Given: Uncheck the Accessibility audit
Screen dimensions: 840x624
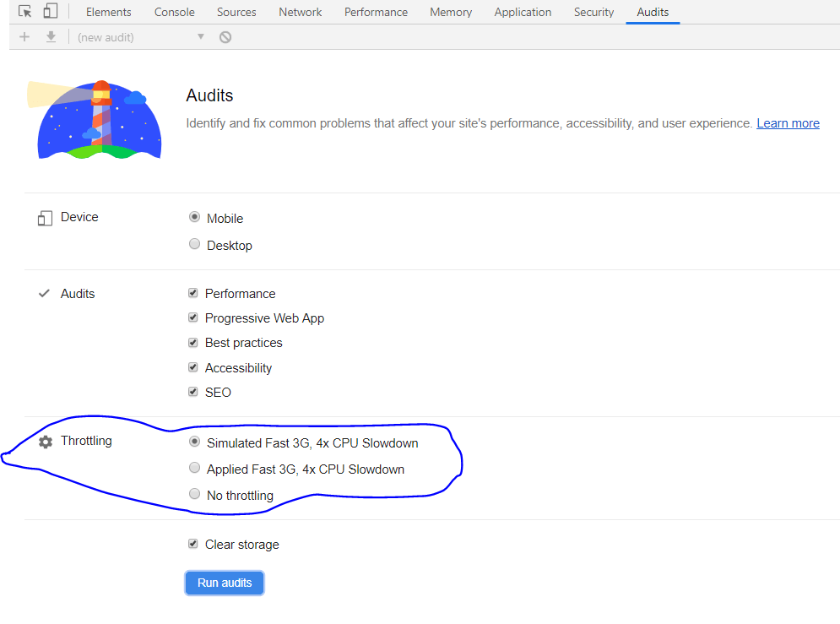Looking at the screenshot, I should coord(192,366).
